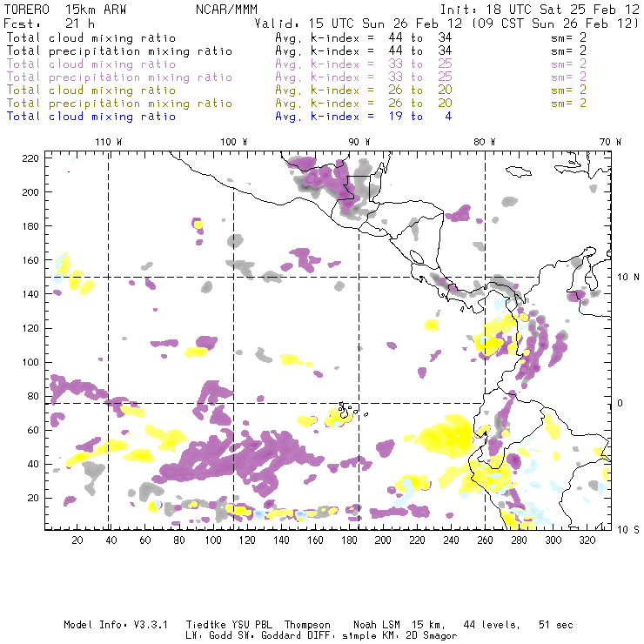Select the 'Fcst: 21 h' forecast hour text

pos(50,23)
